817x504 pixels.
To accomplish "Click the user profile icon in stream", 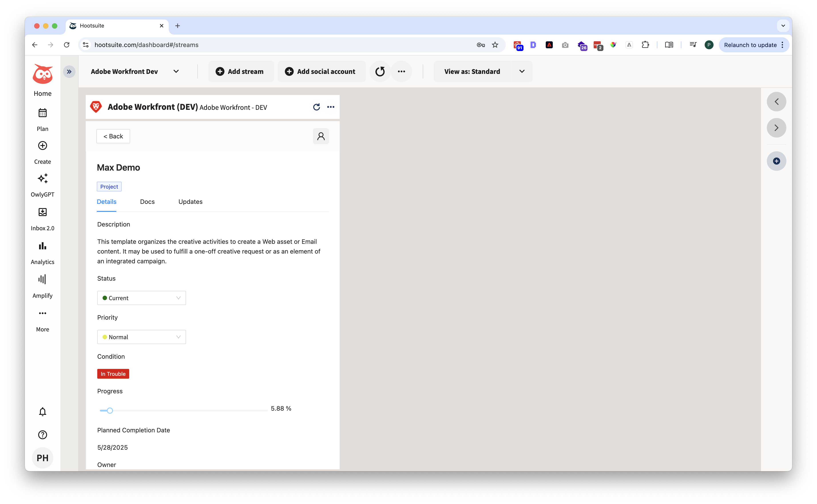I will (321, 136).
